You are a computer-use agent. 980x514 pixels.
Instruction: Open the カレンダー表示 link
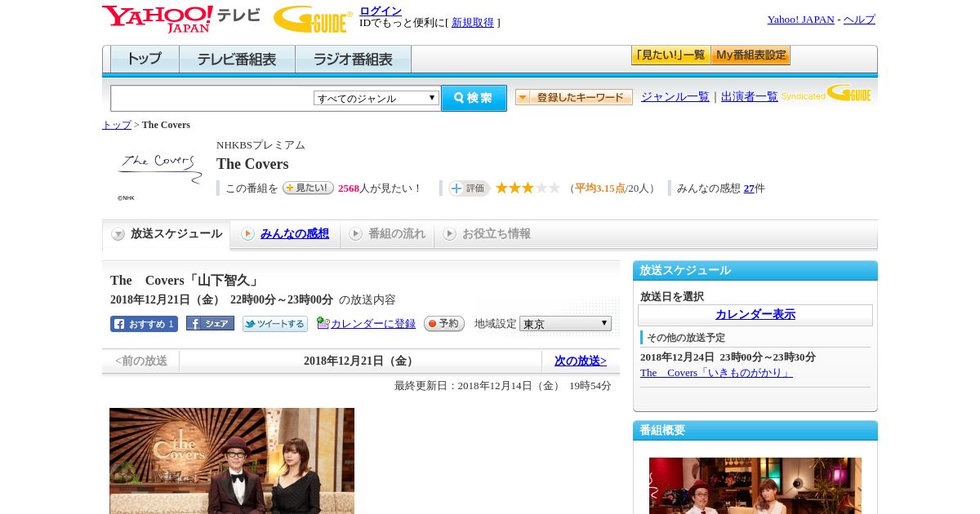coord(755,315)
